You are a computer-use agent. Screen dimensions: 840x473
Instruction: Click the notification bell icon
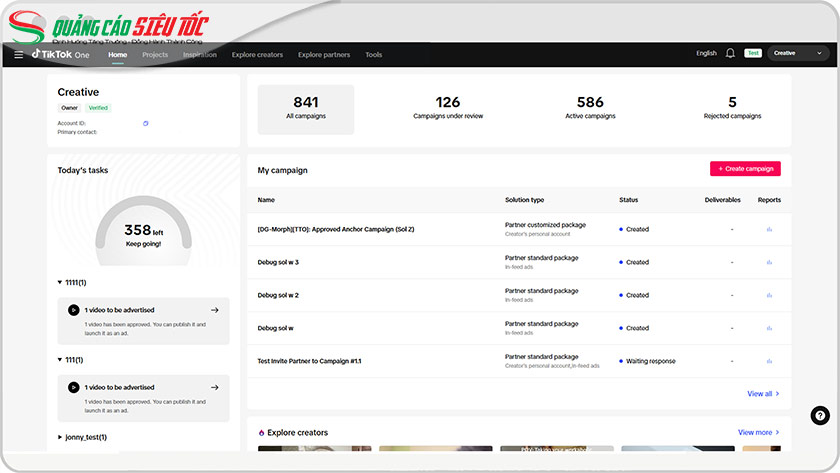pos(730,53)
